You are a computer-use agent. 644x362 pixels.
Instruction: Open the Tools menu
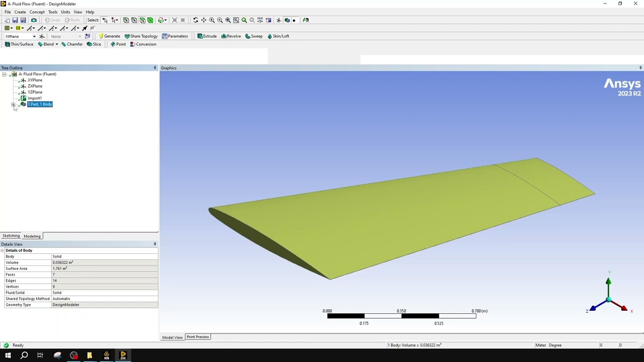pyautogui.click(x=53, y=12)
